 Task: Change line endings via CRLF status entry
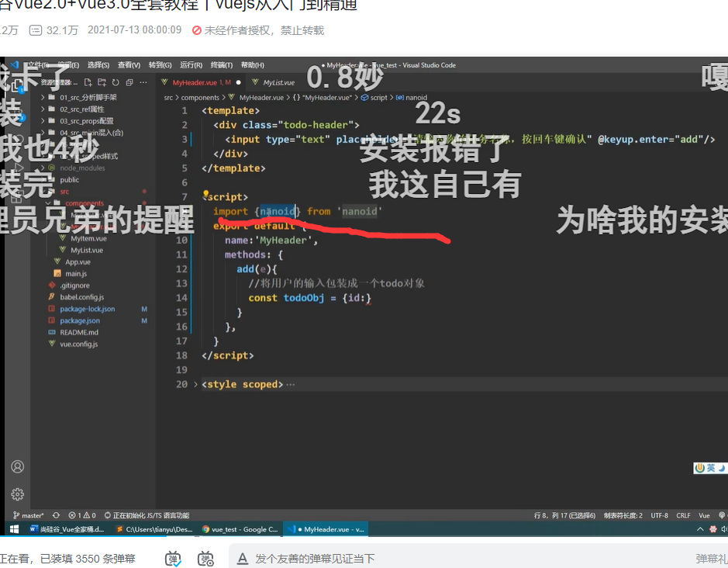[684, 515]
